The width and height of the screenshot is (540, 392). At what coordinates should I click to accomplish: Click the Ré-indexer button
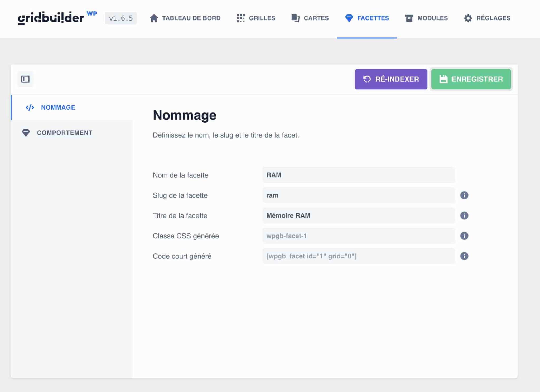click(391, 79)
